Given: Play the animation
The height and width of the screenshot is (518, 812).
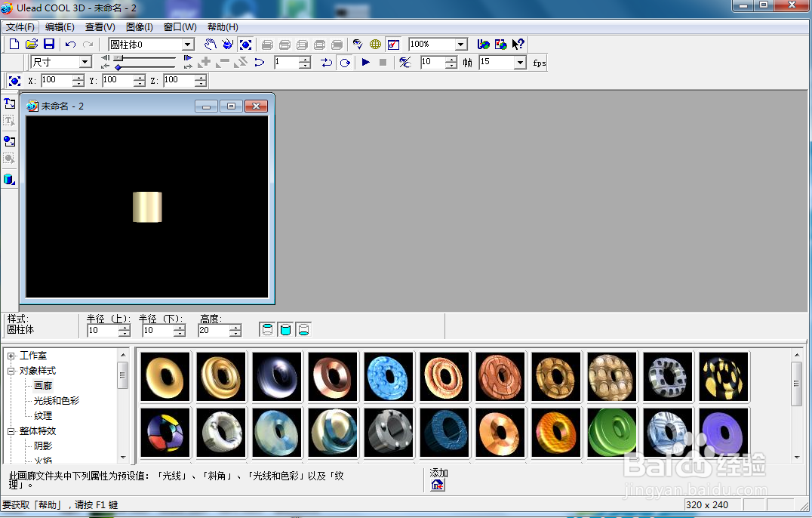Looking at the screenshot, I should coord(365,63).
